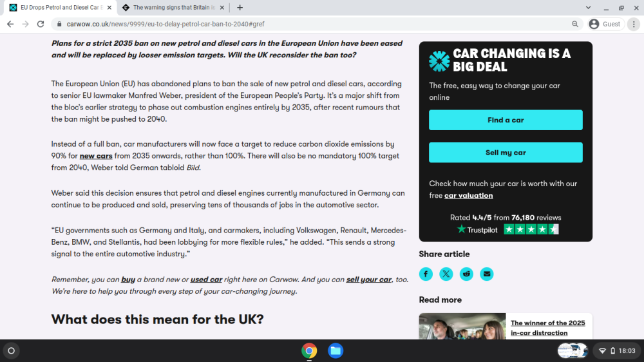This screenshot has width=644, height=362.
Task: Click the Find a car button
Action: tap(506, 120)
